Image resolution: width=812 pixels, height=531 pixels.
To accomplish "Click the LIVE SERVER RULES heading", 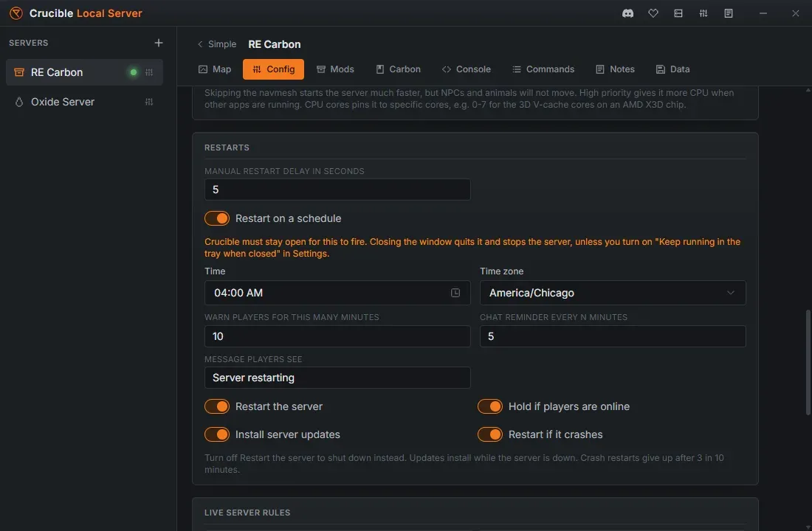I will click(247, 513).
